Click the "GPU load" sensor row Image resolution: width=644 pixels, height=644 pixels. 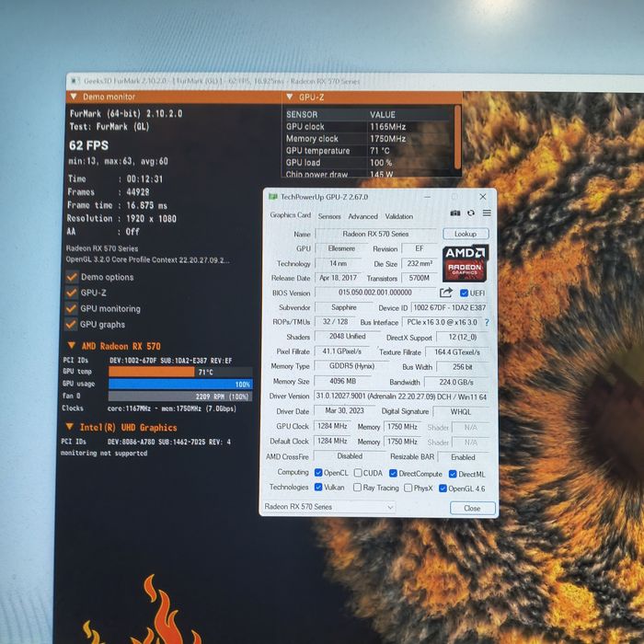(x=367, y=163)
